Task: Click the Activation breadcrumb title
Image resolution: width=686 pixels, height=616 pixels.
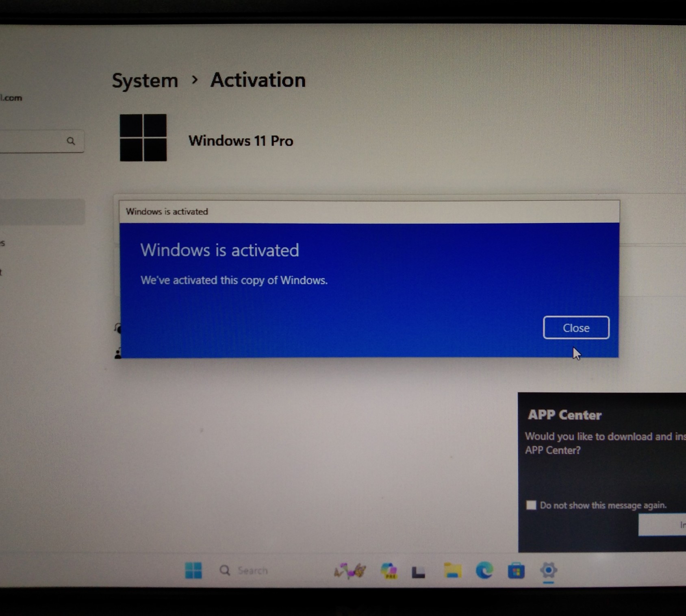Action: tap(258, 80)
